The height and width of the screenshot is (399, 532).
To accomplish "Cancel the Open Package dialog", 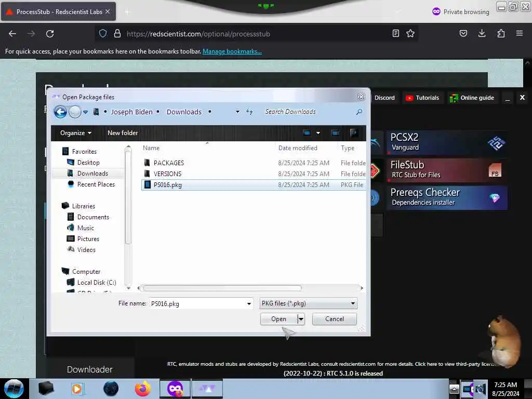I will tap(334, 319).
